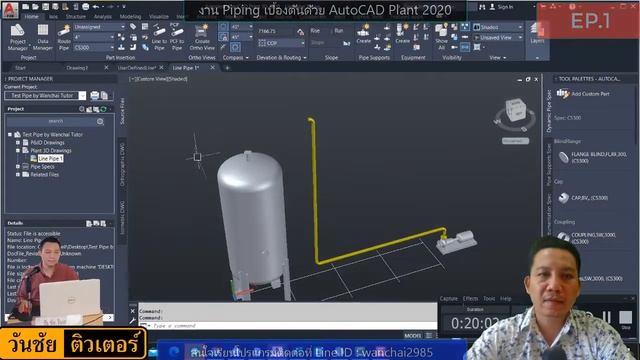
Task: Launch the Line to Pipe tool
Action: point(159,37)
